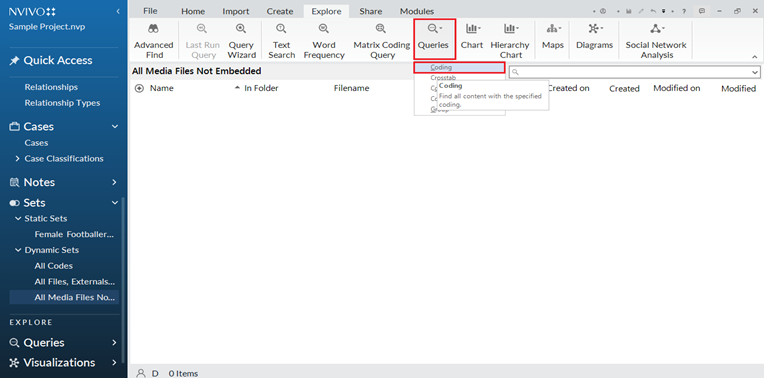The image size is (764, 378).
Task: Open Word Frequency query
Action: pyautogui.click(x=324, y=41)
